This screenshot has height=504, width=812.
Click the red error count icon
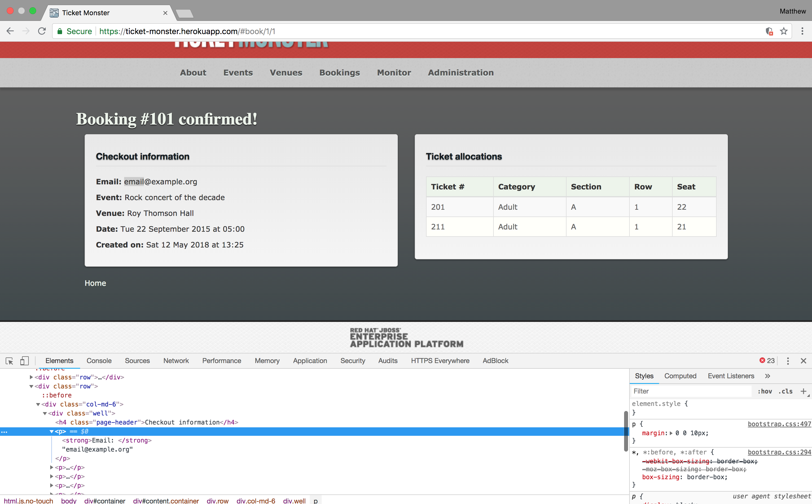762,360
